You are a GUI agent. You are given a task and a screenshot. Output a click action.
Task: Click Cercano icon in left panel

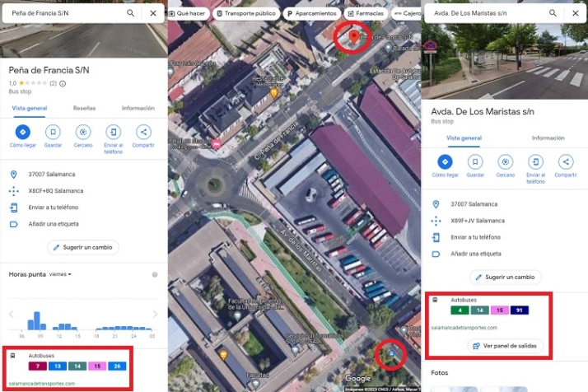pos(82,132)
